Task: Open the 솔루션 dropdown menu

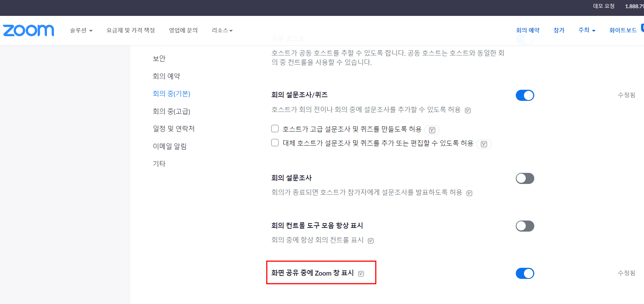Action: (x=81, y=30)
